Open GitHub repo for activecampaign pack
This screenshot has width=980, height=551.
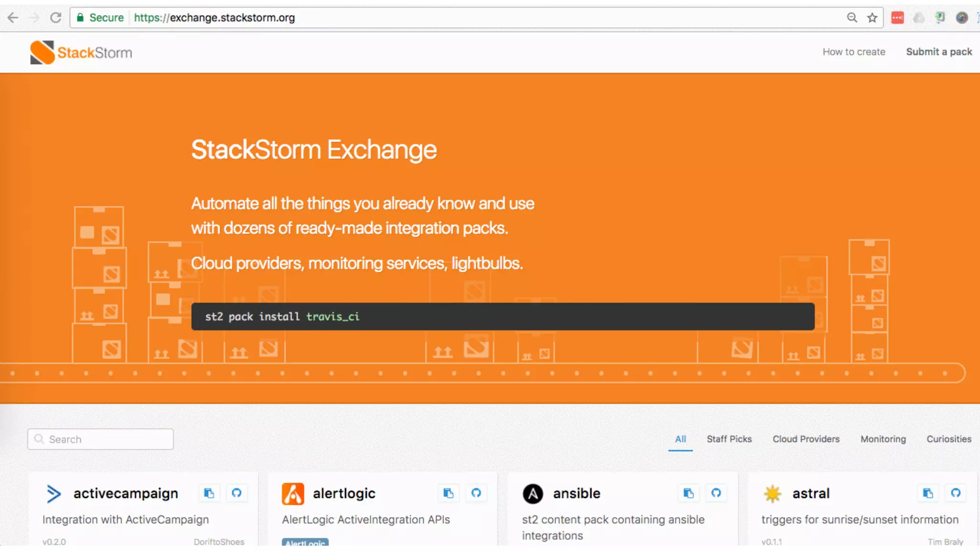pos(237,493)
